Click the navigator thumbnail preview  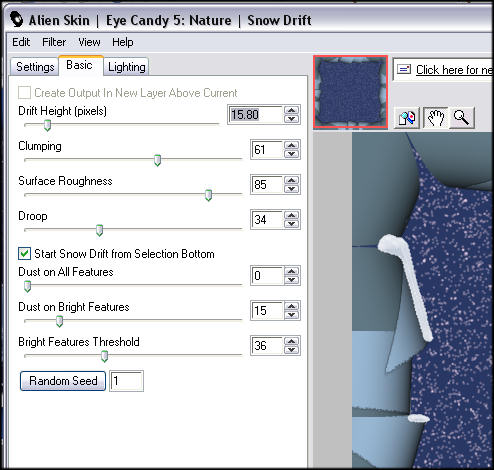[351, 92]
